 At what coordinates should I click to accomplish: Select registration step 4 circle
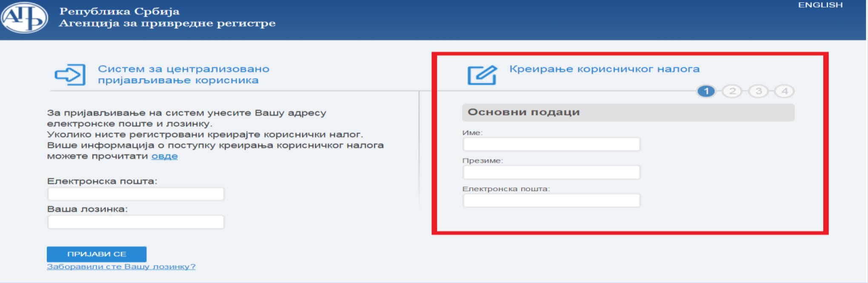[x=785, y=91]
